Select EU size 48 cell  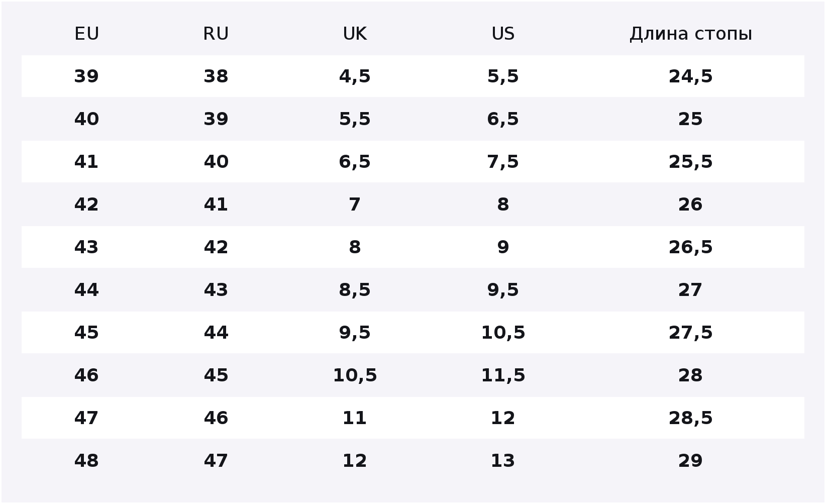(x=86, y=461)
